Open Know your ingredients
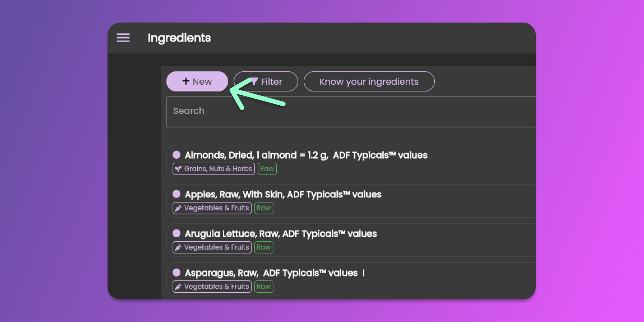 click(369, 81)
